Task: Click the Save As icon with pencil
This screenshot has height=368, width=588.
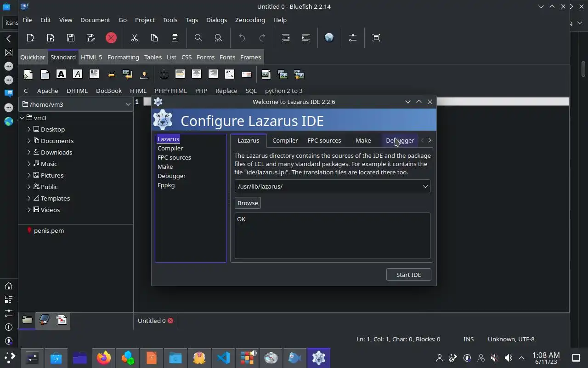Action: [x=91, y=38]
